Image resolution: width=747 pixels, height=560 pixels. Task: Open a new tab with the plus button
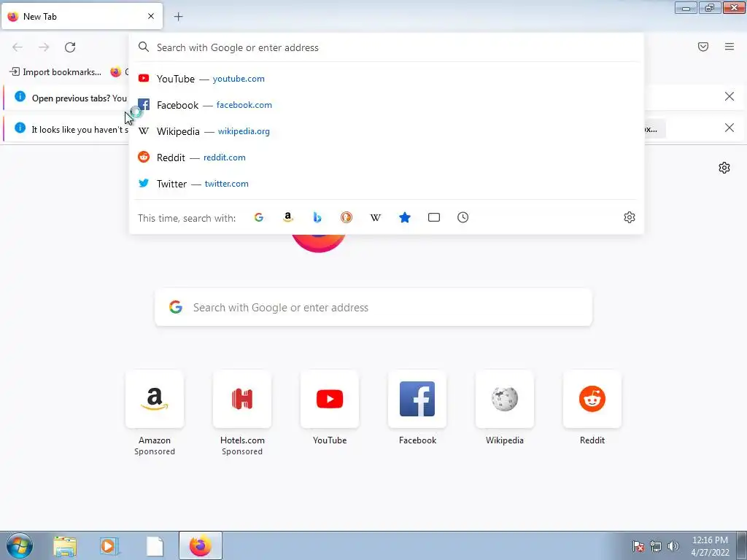pos(178,17)
